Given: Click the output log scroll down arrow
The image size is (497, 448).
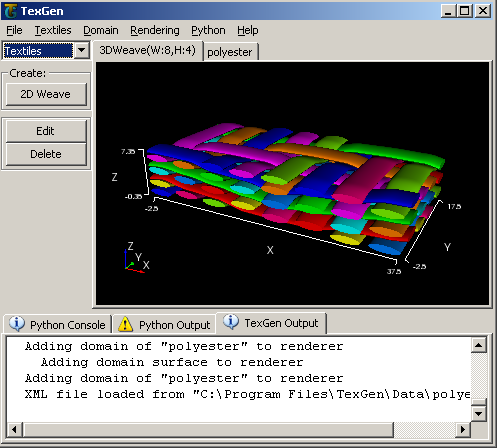Looking at the screenshot, I should [479, 414].
